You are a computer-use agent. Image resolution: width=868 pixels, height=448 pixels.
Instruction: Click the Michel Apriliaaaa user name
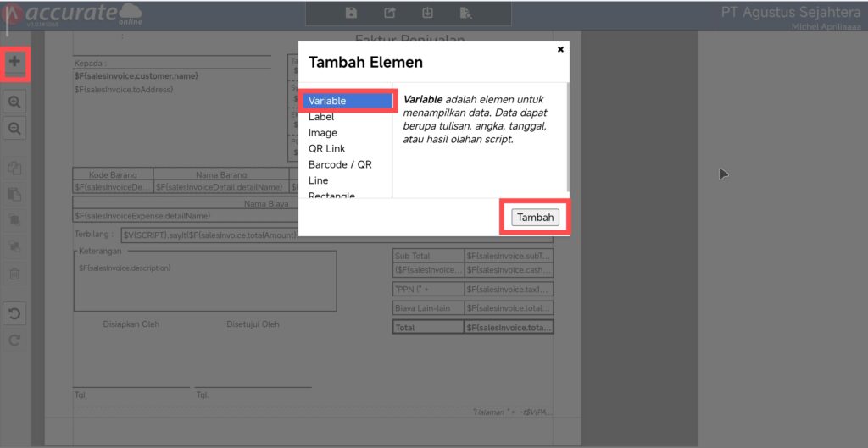click(826, 26)
